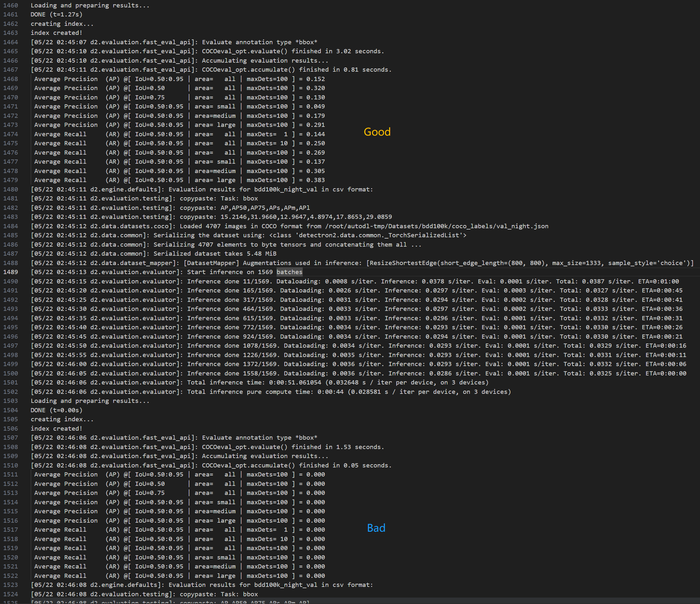Click the 'Total inference time' log entry
Screen dimensions: 700x604
point(237,382)
